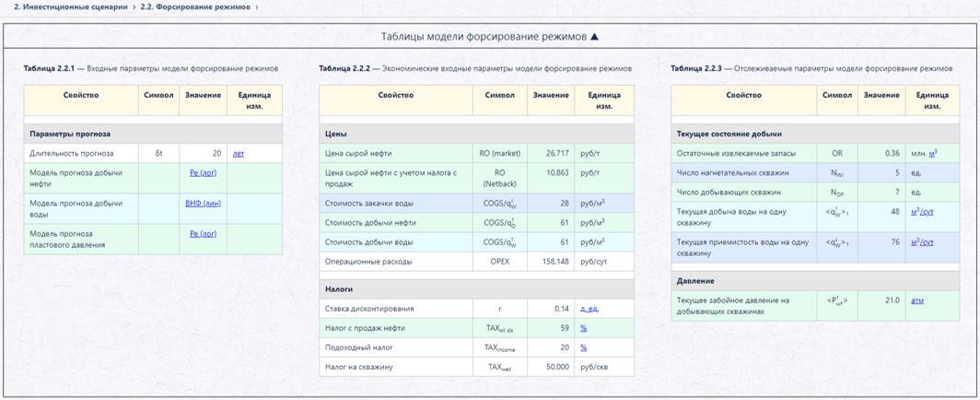The image size is (980, 400).
Task: Select well tax value 50,000
Action: (557, 367)
